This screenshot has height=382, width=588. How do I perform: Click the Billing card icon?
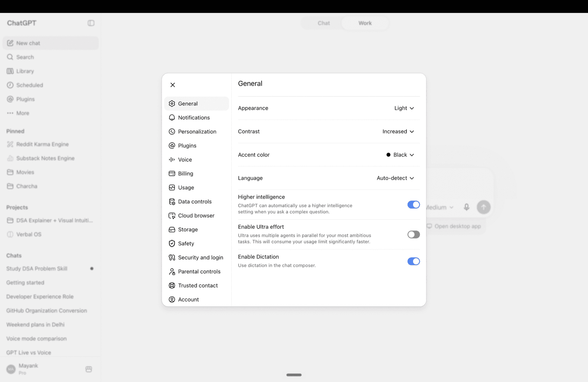(x=172, y=174)
